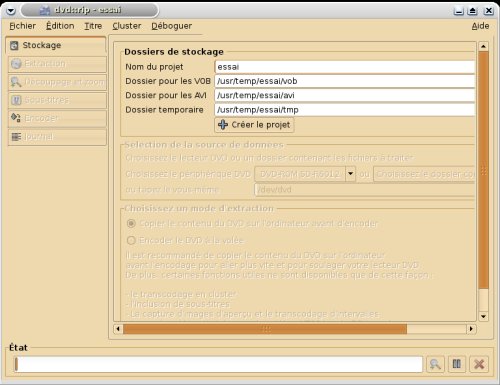Click the horizontal scrollbar right arrow
Image resolution: width=500 pixels, height=385 pixels.
471,329
